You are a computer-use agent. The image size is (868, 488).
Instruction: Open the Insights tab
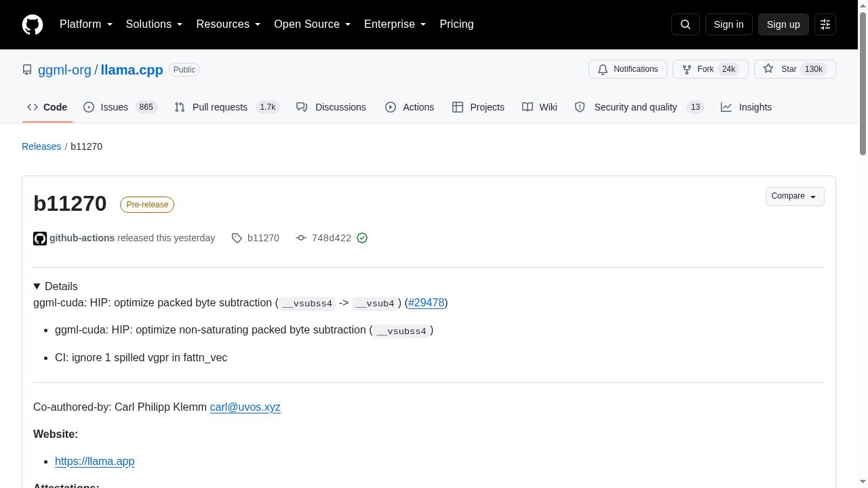click(746, 107)
